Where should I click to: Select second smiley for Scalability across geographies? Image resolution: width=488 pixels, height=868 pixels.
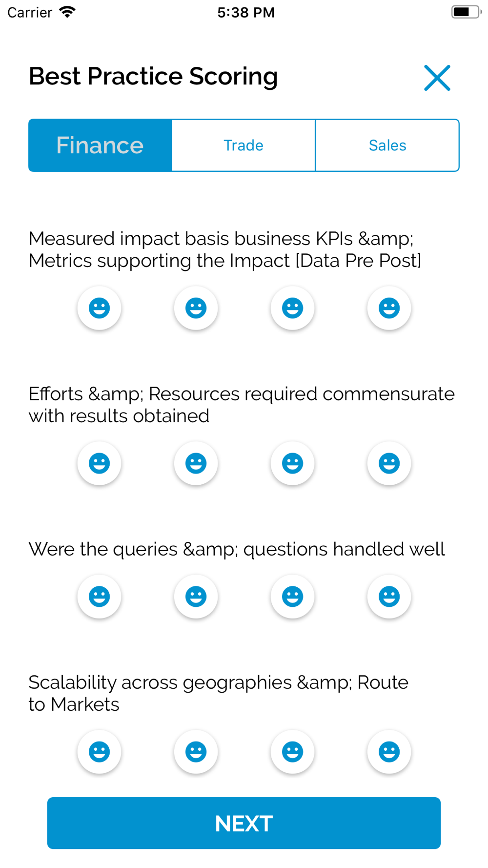(196, 752)
